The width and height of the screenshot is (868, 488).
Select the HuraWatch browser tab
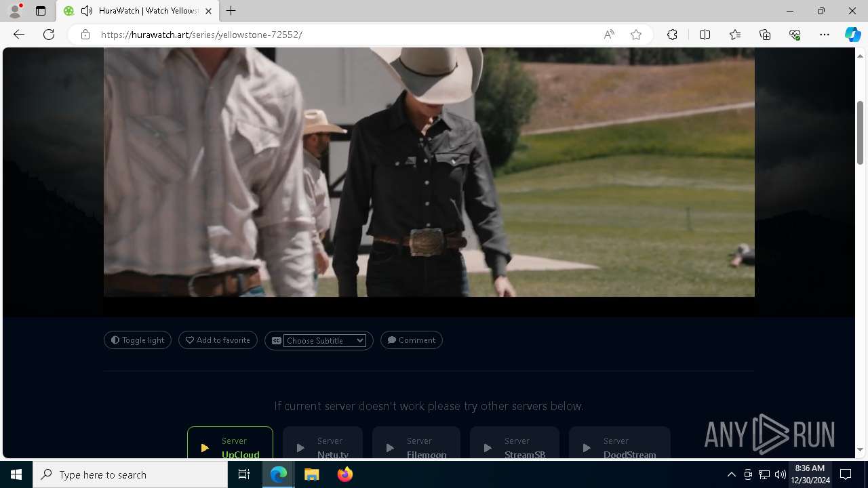(137, 11)
